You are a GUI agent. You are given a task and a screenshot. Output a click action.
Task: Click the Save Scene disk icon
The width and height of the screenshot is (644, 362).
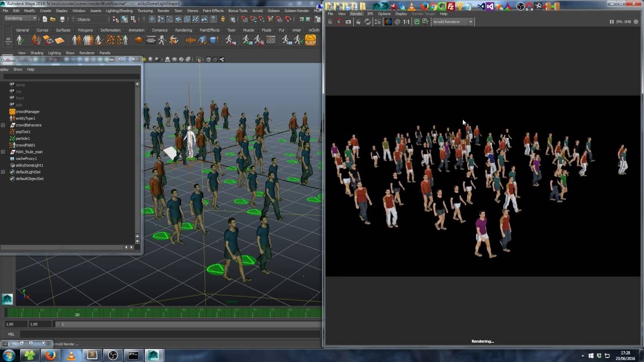62,19
